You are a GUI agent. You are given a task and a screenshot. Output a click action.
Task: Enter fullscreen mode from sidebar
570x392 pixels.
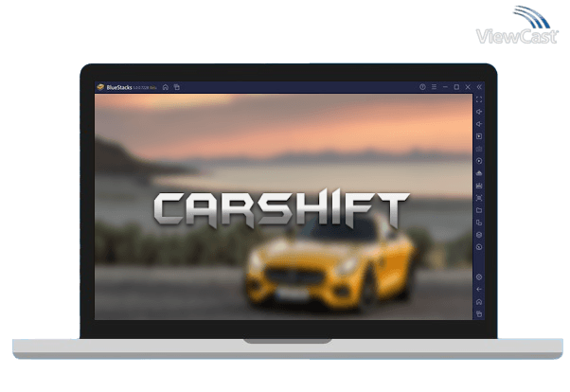coord(479,99)
